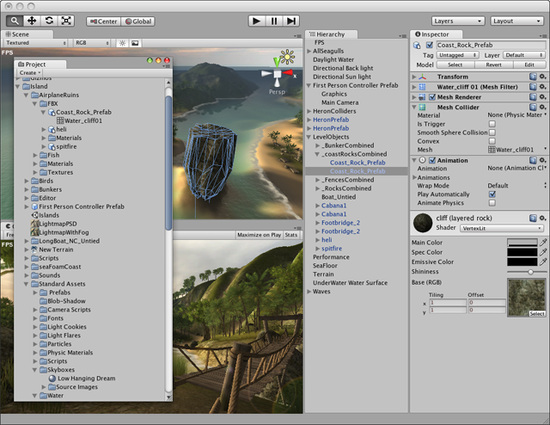Click the Model Edit button
Image resolution: width=550 pixels, height=425 pixels.
click(529, 65)
